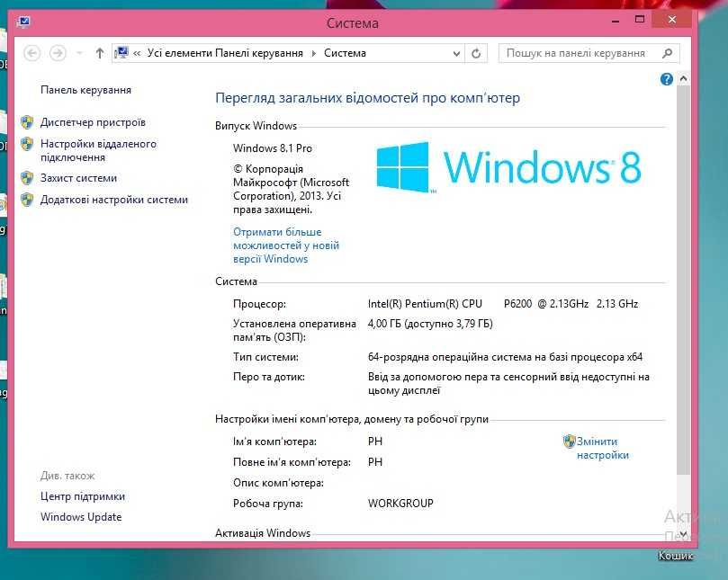Click shield icon beside Диспетчер пристроїв
The image size is (728, 580).
pos(27,122)
